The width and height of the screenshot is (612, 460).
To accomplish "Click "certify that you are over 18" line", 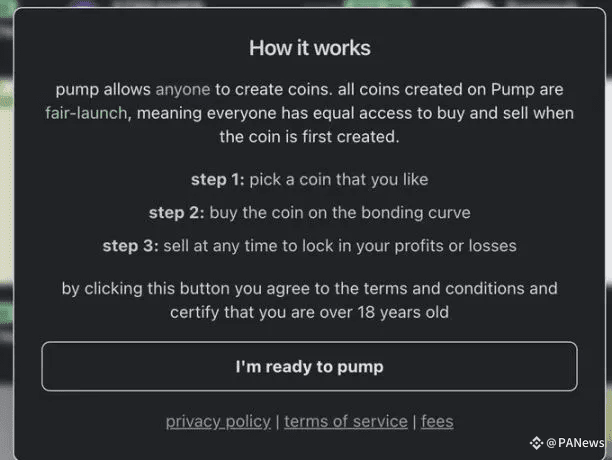I will (310, 313).
